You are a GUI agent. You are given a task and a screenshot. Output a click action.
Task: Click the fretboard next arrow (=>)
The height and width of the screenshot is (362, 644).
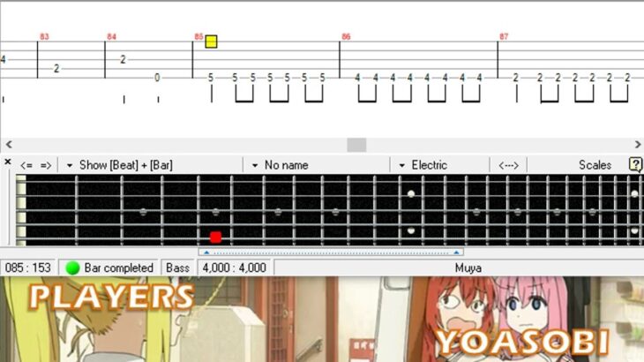pyautogui.click(x=46, y=165)
